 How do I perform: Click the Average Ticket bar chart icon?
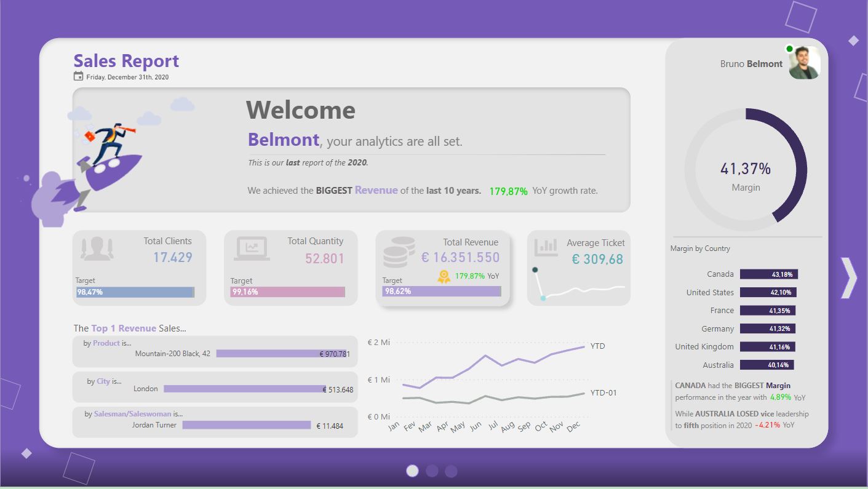click(x=546, y=247)
